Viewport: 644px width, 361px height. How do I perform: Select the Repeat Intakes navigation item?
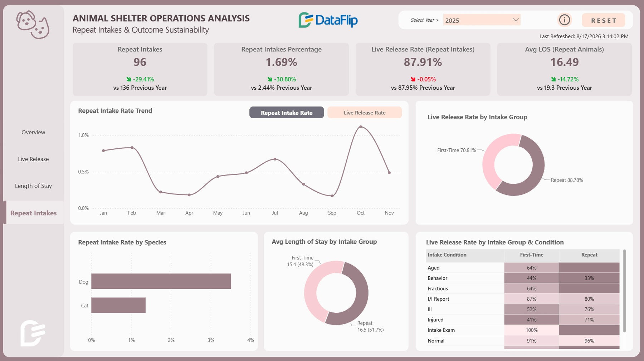click(33, 213)
